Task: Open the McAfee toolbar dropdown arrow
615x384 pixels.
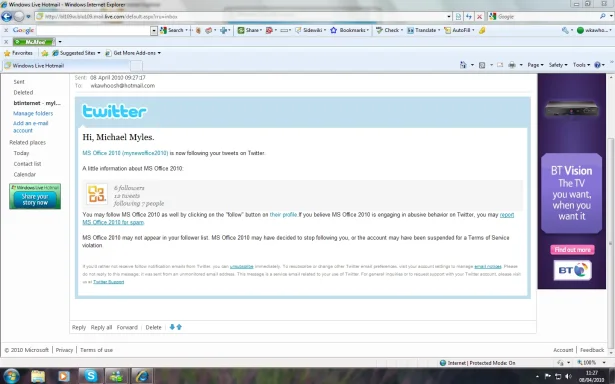Action: 60,42
